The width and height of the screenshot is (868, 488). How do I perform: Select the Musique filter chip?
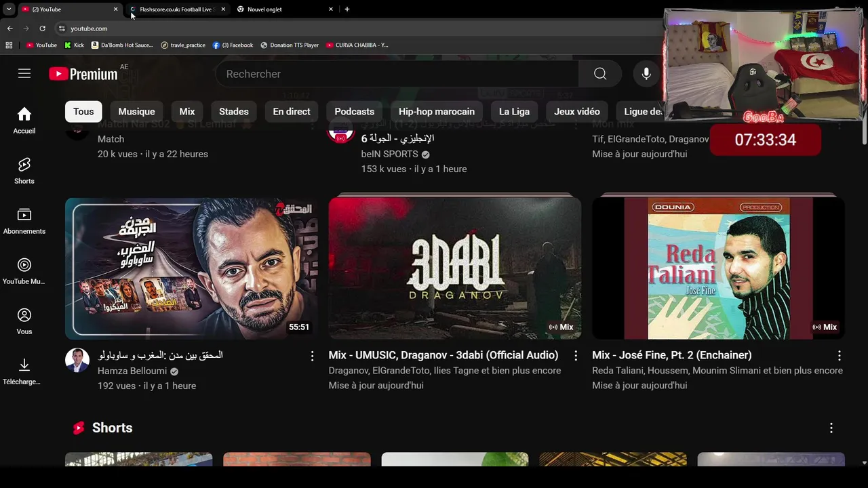136,112
